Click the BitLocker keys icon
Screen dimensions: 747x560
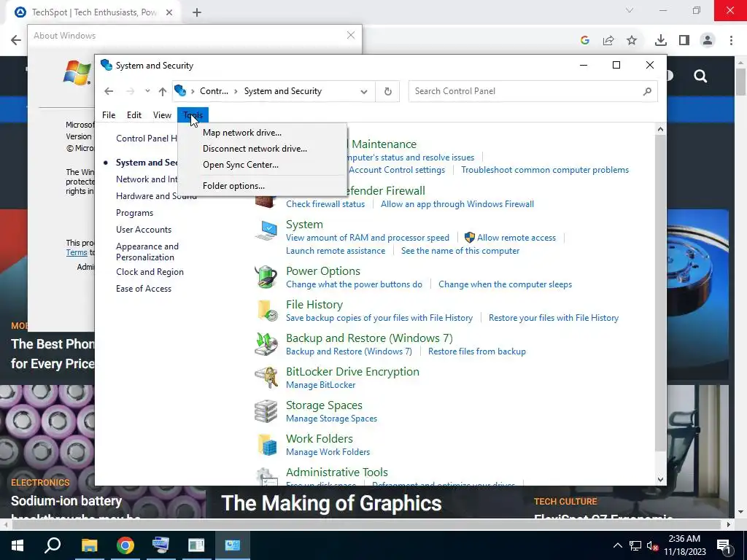coord(266,378)
